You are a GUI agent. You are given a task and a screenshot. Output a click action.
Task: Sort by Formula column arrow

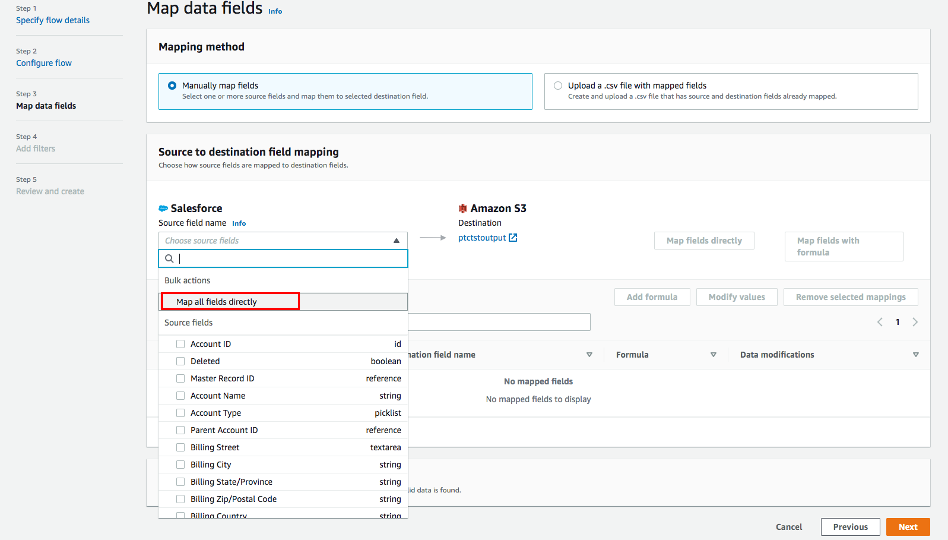713,355
